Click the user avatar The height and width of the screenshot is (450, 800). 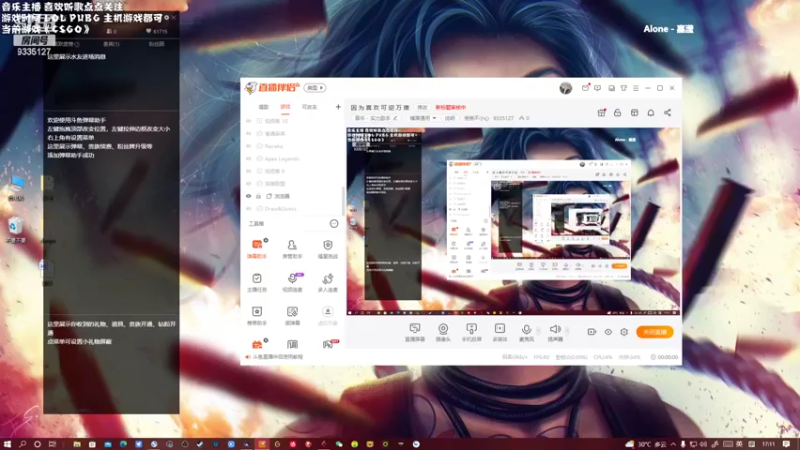click(x=565, y=88)
